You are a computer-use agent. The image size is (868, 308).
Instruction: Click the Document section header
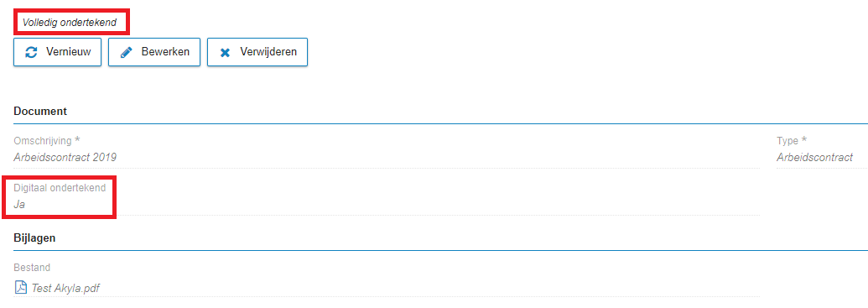pyautogui.click(x=40, y=112)
